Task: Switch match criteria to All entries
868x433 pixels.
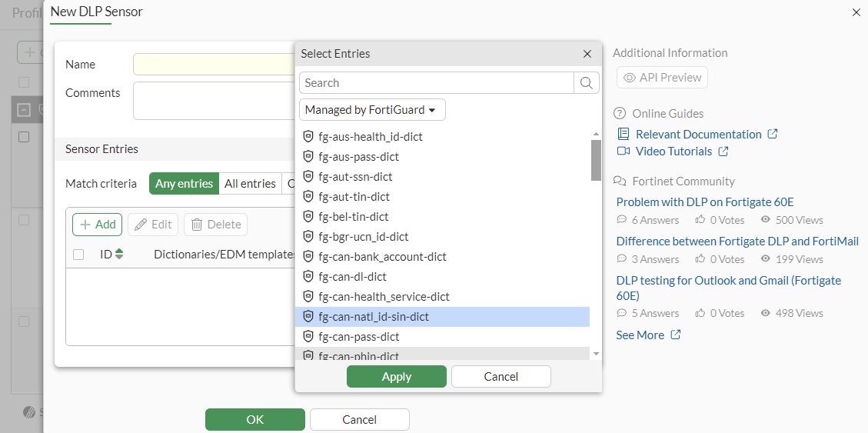Action: tap(250, 184)
